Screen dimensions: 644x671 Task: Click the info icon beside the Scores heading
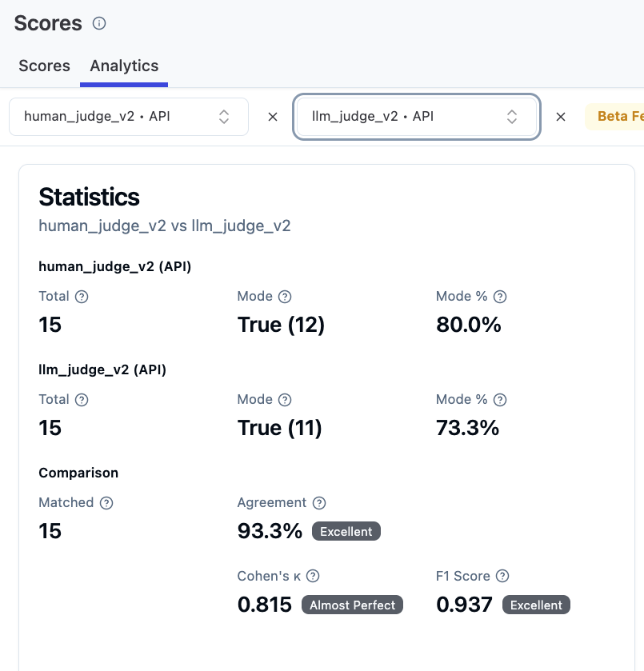pyautogui.click(x=98, y=23)
